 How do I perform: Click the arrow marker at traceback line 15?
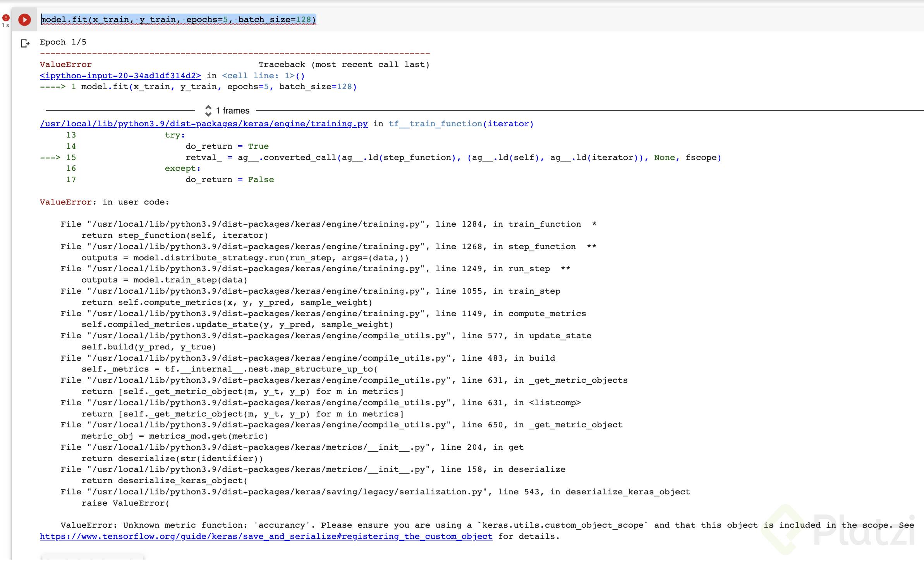(x=50, y=157)
